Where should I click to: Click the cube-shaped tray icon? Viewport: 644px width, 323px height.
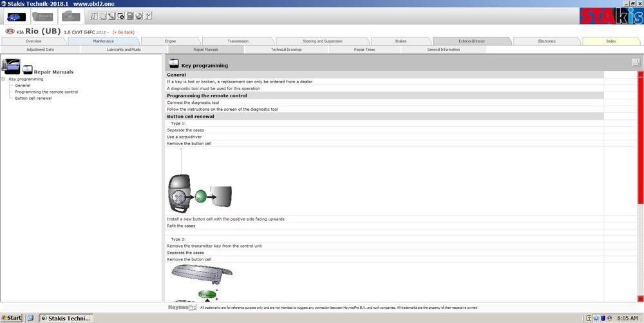coord(610,318)
